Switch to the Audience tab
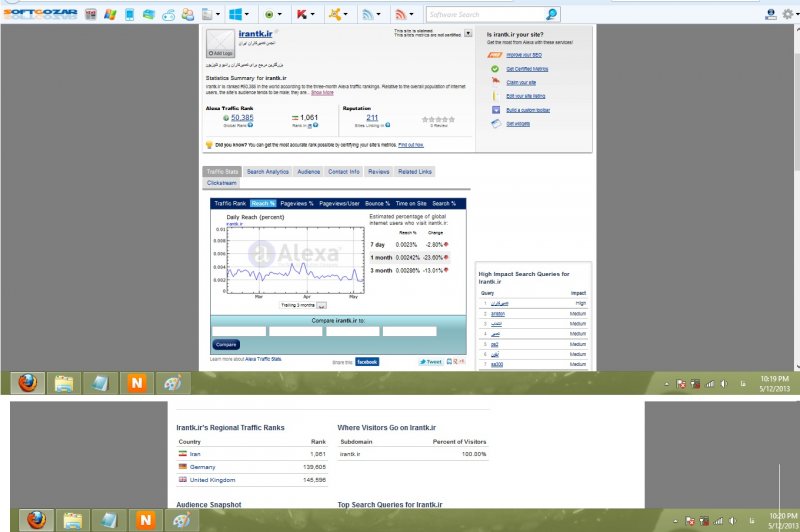This screenshot has width=800, height=532. pyautogui.click(x=309, y=172)
